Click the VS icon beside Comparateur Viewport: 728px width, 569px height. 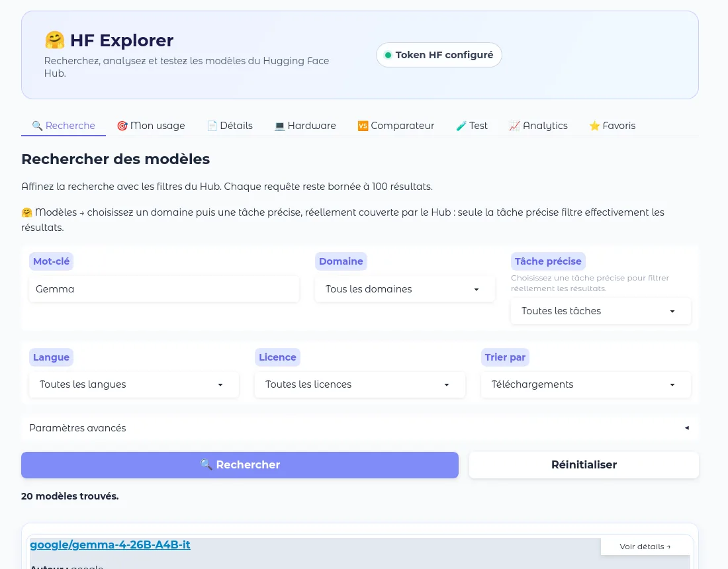[x=363, y=126]
